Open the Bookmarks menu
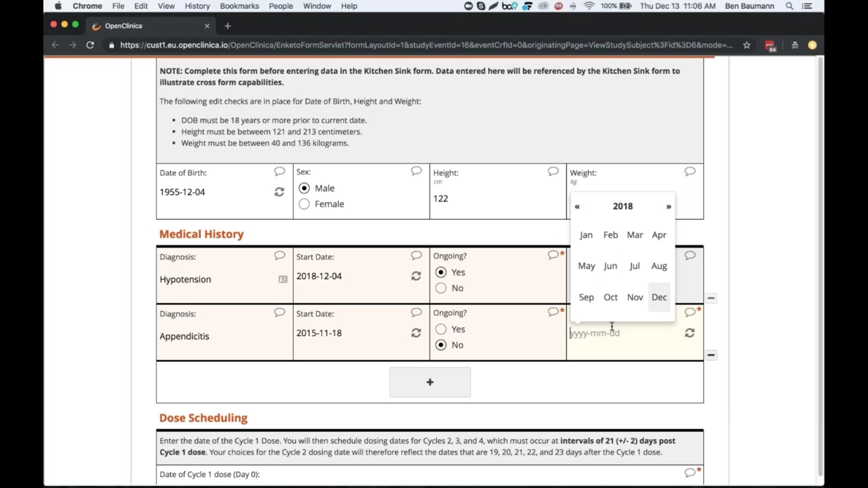This screenshot has height=488, width=868. click(239, 6)
